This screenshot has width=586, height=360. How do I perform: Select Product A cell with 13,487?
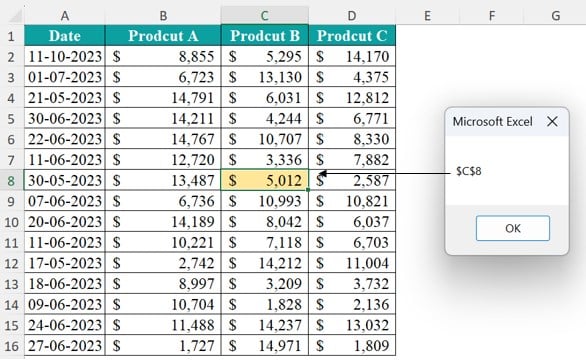point(163,180)
